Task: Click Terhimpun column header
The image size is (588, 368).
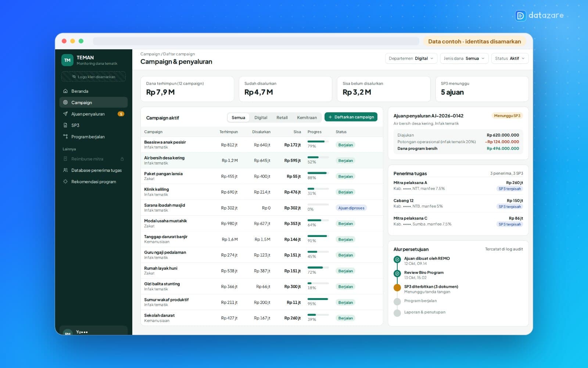Action: coord(229,132)
